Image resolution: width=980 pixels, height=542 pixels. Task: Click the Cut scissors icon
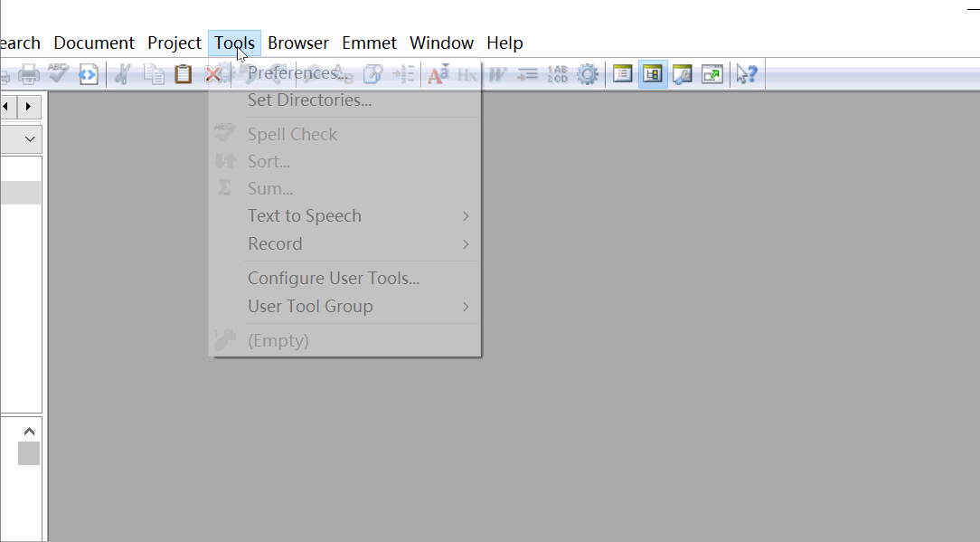tap(123, 74)
